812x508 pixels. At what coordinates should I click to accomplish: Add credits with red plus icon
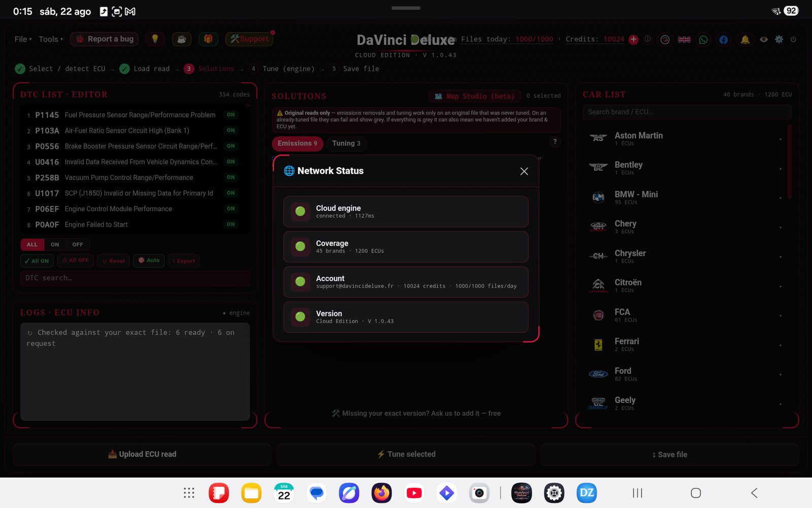pos(633,39)
